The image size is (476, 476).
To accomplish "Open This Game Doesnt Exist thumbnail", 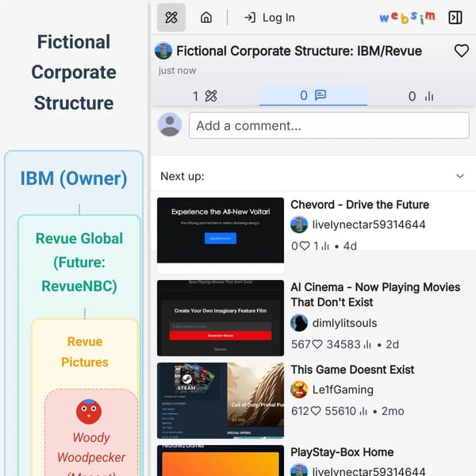I will 221,401.
